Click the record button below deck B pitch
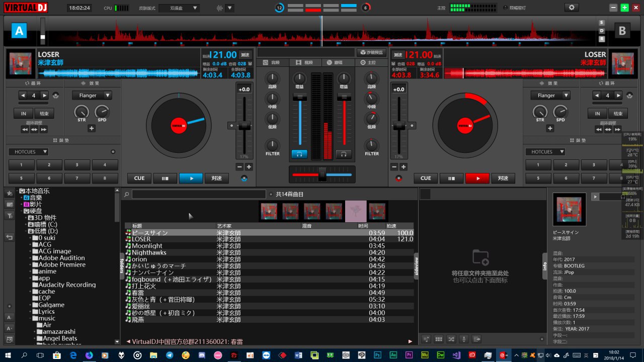The width and height of the screenshot is (644, 362). (399, 178)
